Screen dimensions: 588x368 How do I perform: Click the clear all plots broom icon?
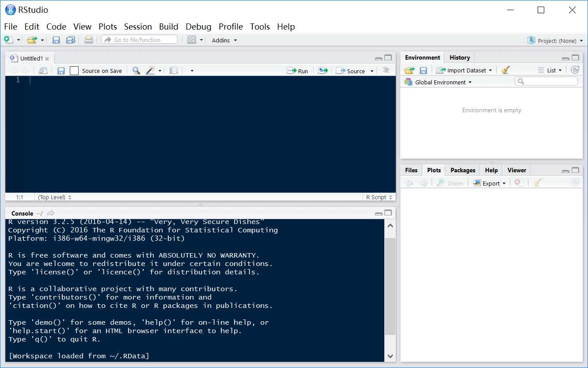[537, 183]
